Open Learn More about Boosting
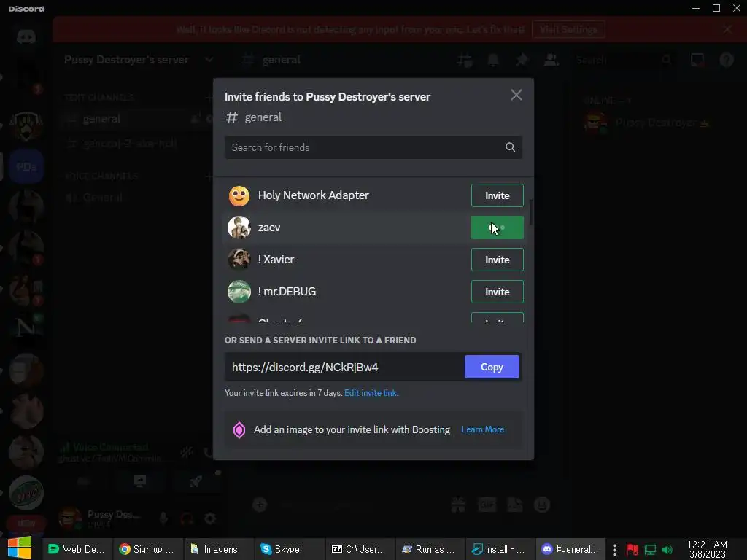Image resolution: width=747 pixels, height=560 pixels. 483,429
